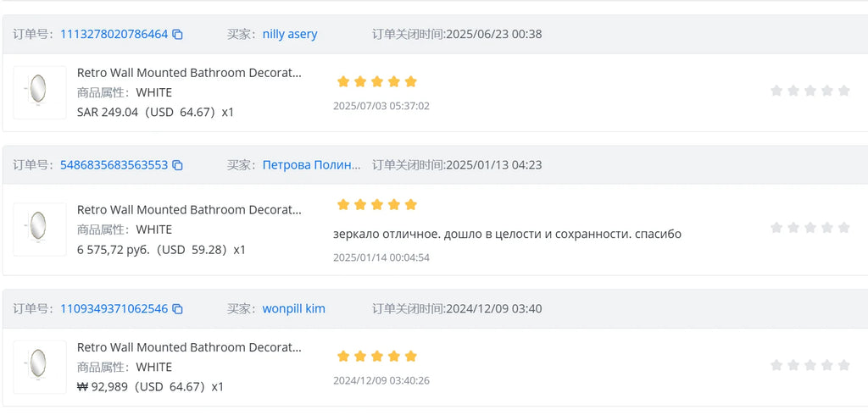This screenshot has height=415, width=868.
Task: Select price ₩ 92,989 (USD 64.67)
Action: coord(150,387)
